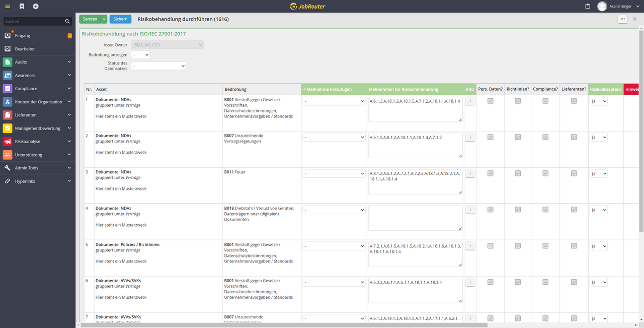Open the Awareness sidebar menu
Image resolution: width=644 pixels, height=328 pixels.
[38, 75]
